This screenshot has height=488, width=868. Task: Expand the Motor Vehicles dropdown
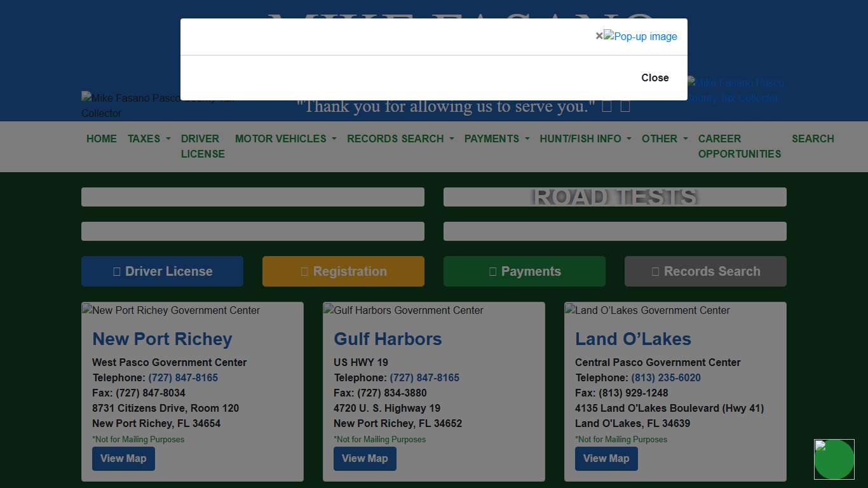click(285, 139)
